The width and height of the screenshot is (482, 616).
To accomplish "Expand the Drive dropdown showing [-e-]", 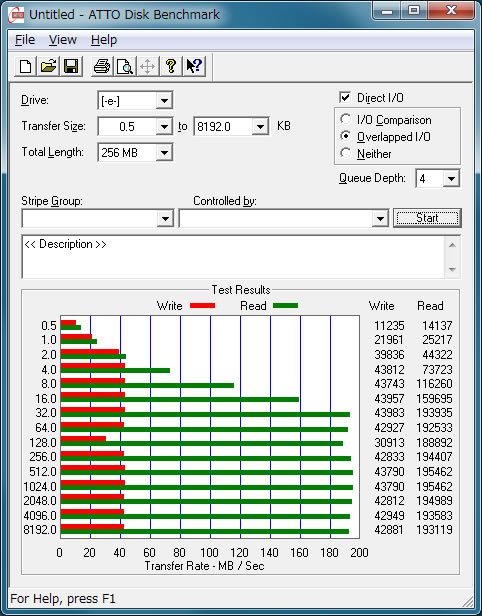I will point(164,101).
